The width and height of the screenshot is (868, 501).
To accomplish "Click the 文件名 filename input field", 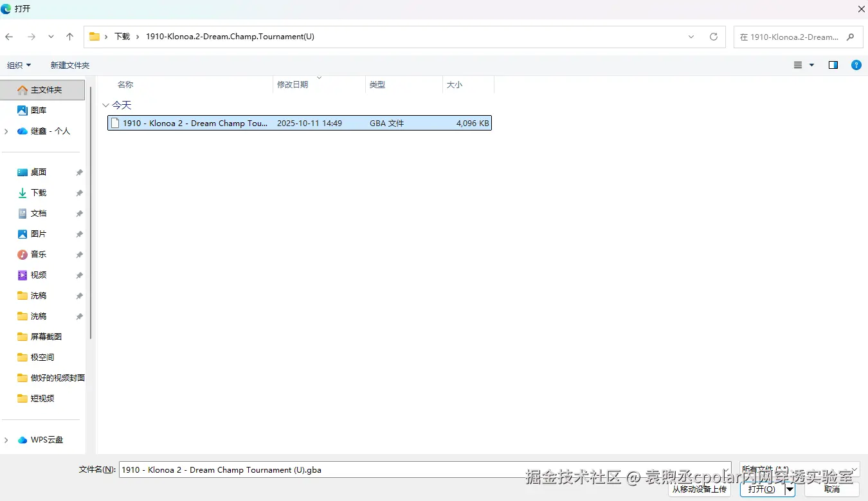I will pyautogui.click(x=425, y=470).
